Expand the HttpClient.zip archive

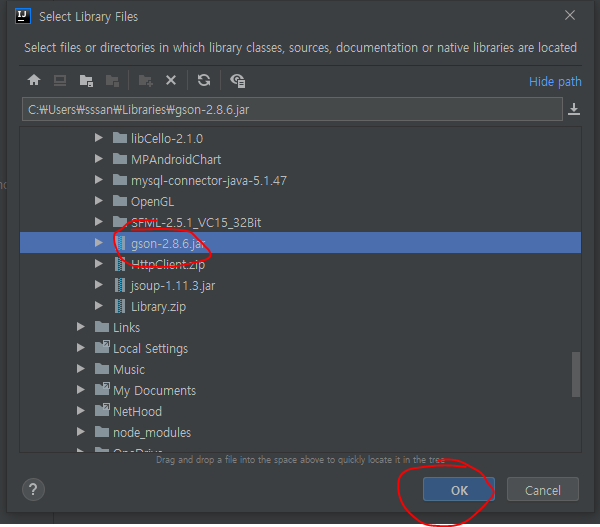(99, 264)
